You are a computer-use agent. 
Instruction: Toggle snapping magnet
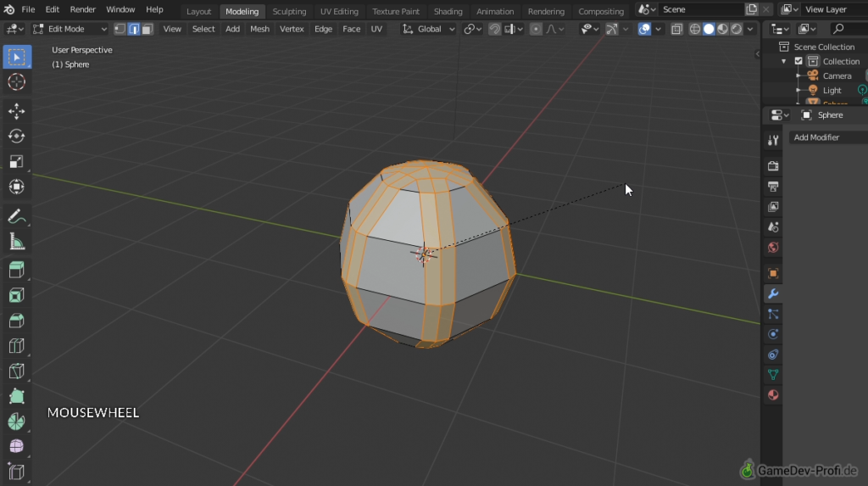pos(494,29)
